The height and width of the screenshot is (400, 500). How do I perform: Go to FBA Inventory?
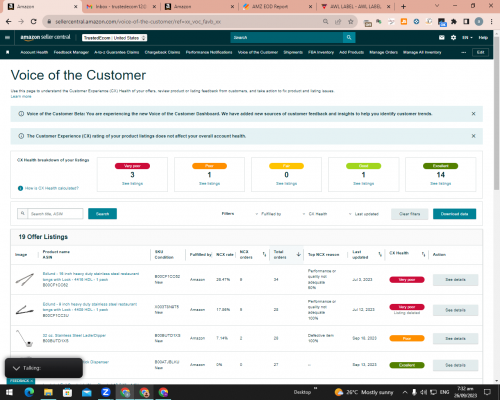point(321,52)
